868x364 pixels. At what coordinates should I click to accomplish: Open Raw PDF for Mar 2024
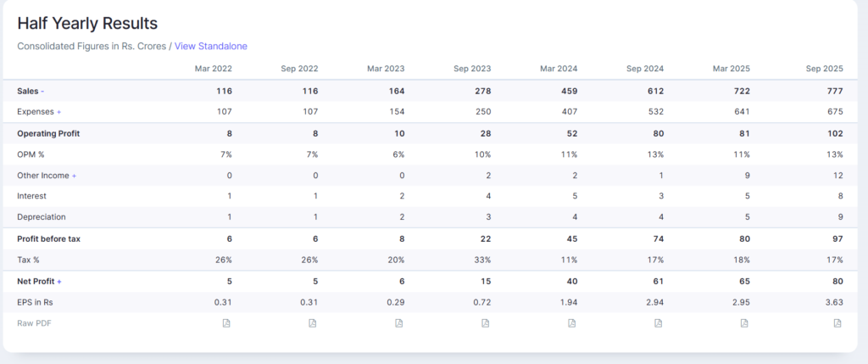(x=571, y=323)
